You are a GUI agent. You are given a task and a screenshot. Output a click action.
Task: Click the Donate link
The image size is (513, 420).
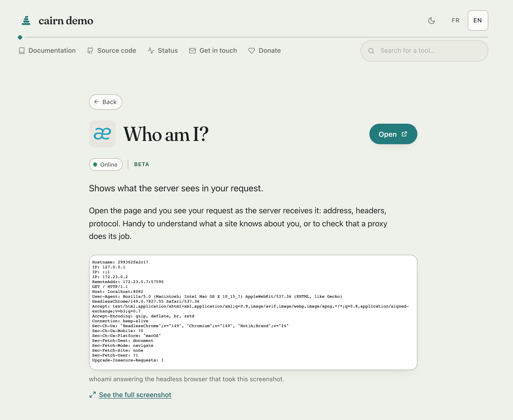pos(264,51)
